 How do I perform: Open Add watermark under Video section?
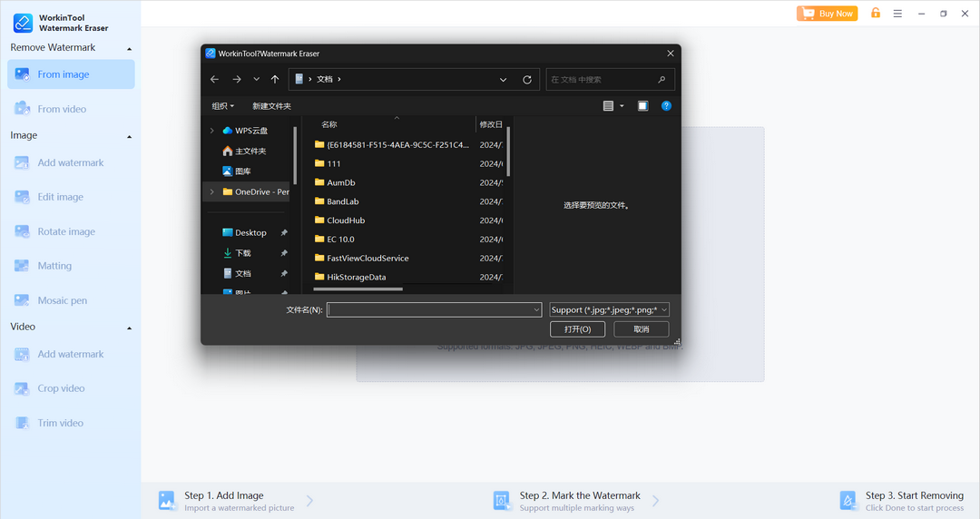click(72, 354)
